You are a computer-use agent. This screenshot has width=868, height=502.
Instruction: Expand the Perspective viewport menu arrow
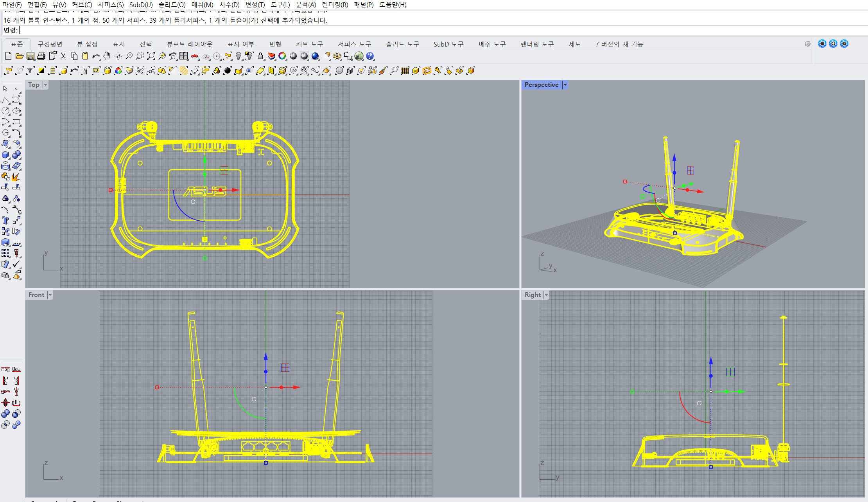565,85
